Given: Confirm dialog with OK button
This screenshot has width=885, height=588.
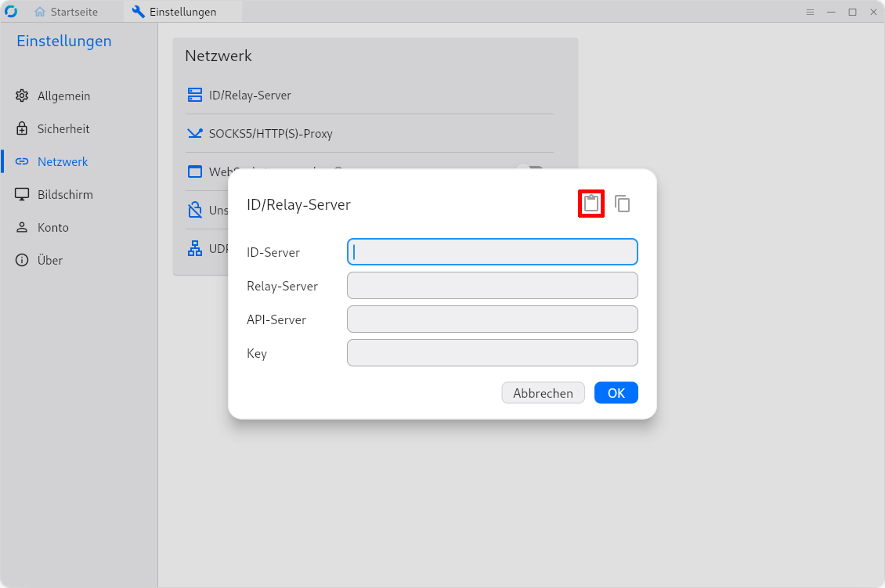Looking at the screenshot, I should pos(616,393).
